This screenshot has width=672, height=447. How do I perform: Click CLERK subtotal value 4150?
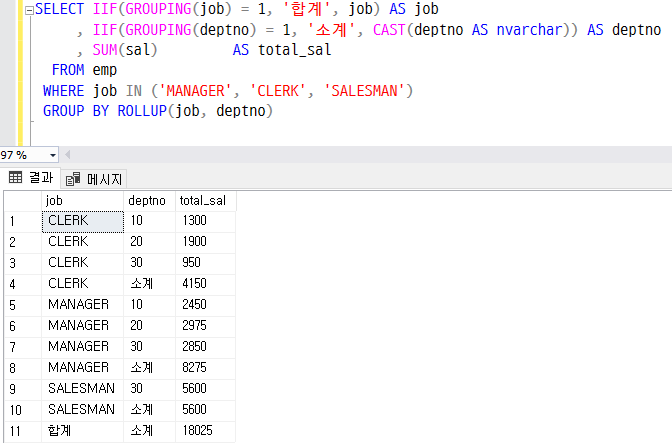click(x=205, y=284)
